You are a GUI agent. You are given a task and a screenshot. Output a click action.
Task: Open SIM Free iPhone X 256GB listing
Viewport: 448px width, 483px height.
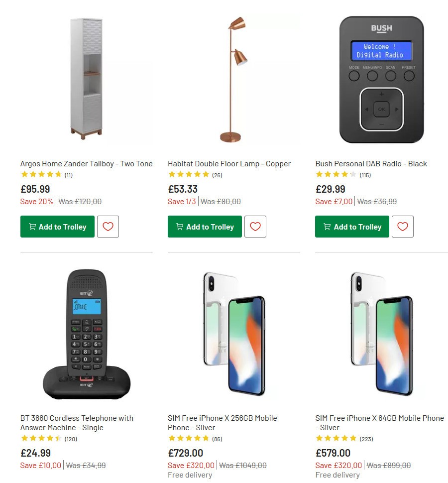click(x=222, y=422)
